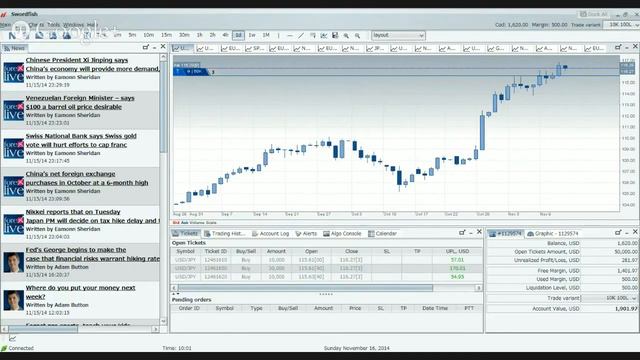Open the Tools menu
This screenshot has height=360, width=640.
click(53, 25)
